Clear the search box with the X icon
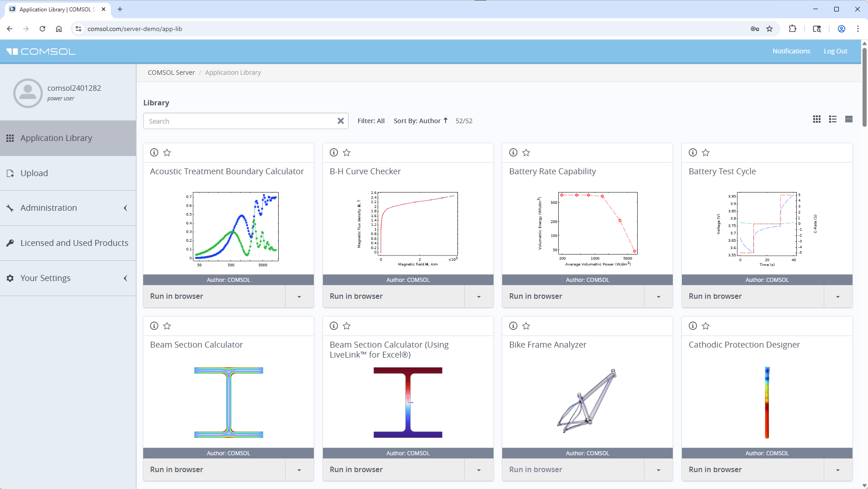 click(340, 121)
